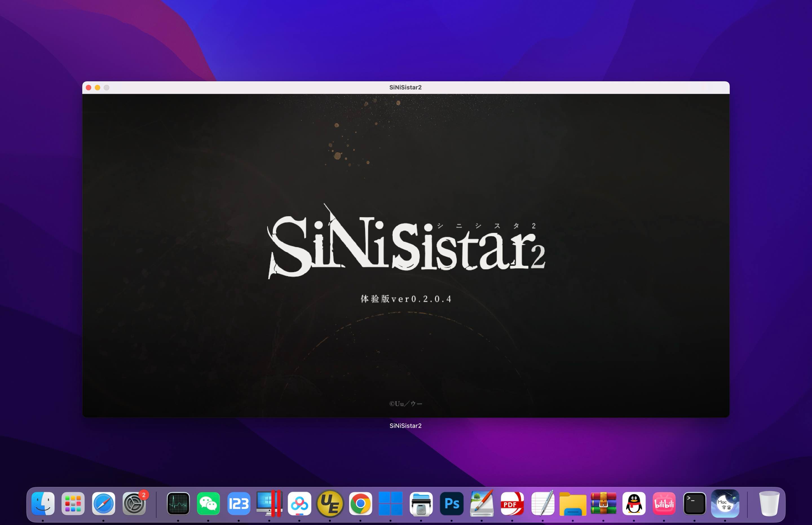Screen dimensions: 812x525
Task: Open Finder from the Dock
Action: tap(43, 504)
